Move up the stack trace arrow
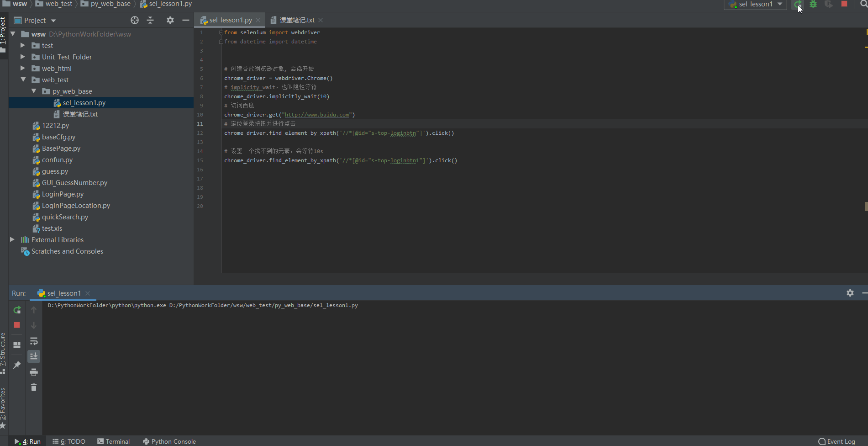This screenshot has width=868, height=446. (x=34, y=310)
